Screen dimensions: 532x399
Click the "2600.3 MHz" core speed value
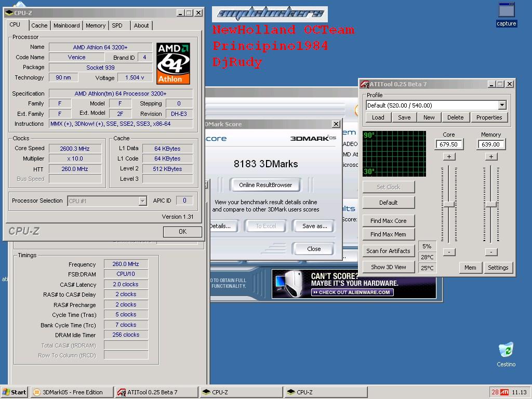point(75,149)
